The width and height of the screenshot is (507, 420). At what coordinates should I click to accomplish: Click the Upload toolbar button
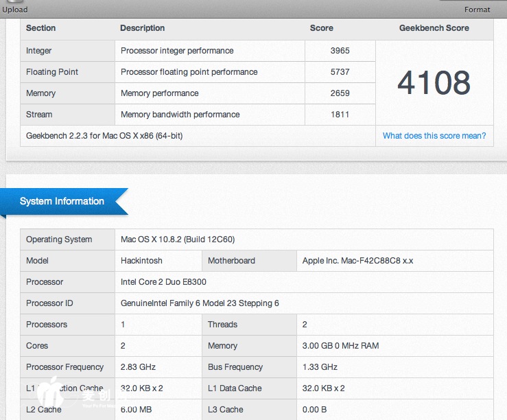tap(14, 8)
